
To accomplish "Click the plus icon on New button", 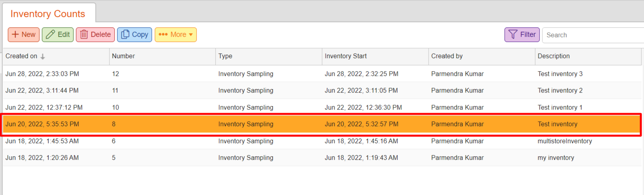I will [x=15, y=34].
